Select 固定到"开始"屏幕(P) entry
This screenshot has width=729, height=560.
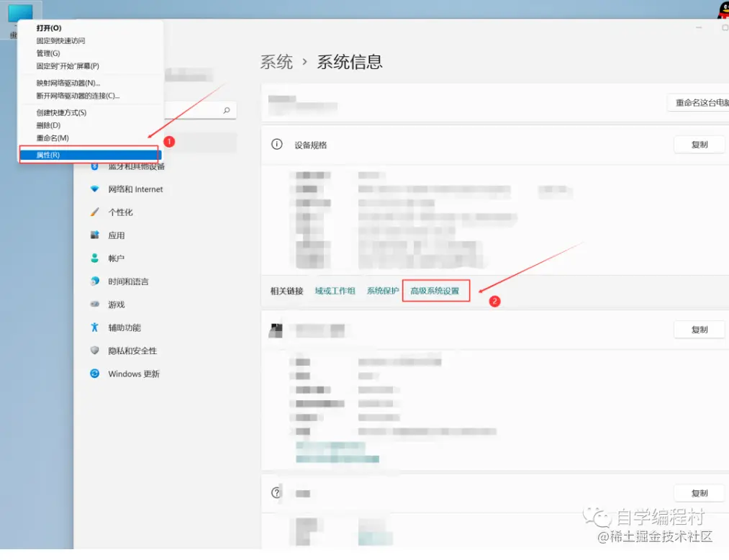pyautogui.click(x=68, y=66)
